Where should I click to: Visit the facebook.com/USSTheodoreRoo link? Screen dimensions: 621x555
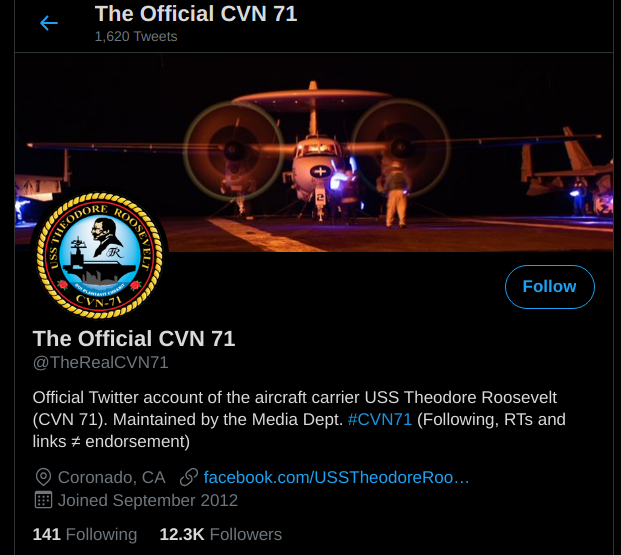336,477
